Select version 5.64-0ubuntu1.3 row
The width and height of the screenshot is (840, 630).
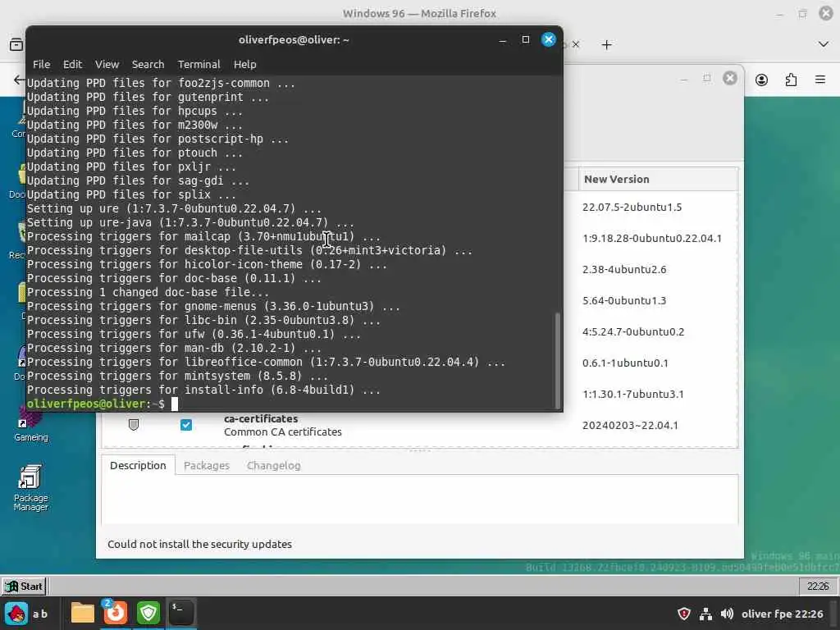point(624,300)
